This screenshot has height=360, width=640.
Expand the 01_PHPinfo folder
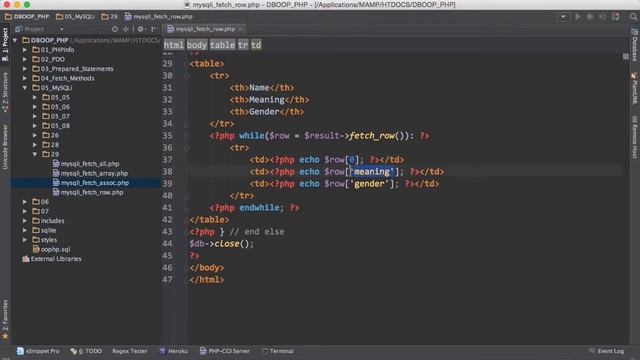(25, 50)
